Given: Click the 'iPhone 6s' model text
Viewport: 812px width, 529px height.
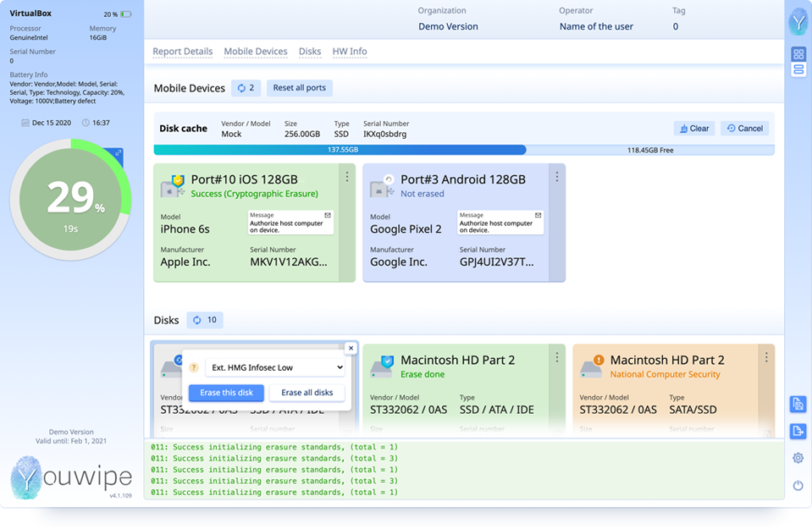Looking at the screenshot, I should point(185,229).
